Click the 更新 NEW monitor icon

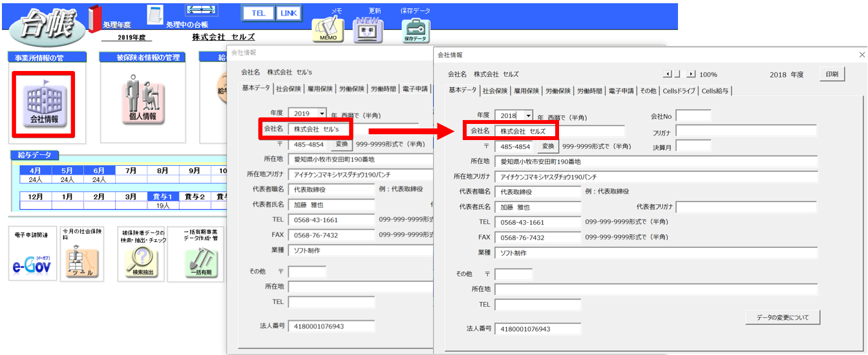[368, 30]
